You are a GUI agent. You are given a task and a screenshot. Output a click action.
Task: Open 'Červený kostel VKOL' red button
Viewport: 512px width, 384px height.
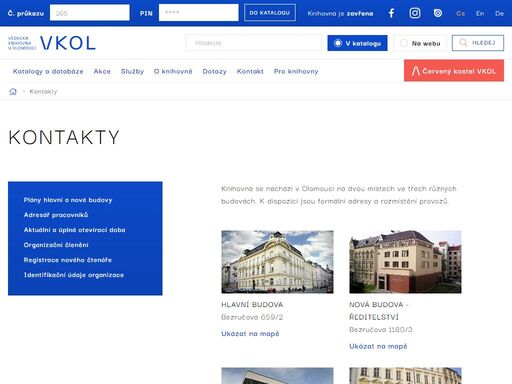click(x=454, y=71)
